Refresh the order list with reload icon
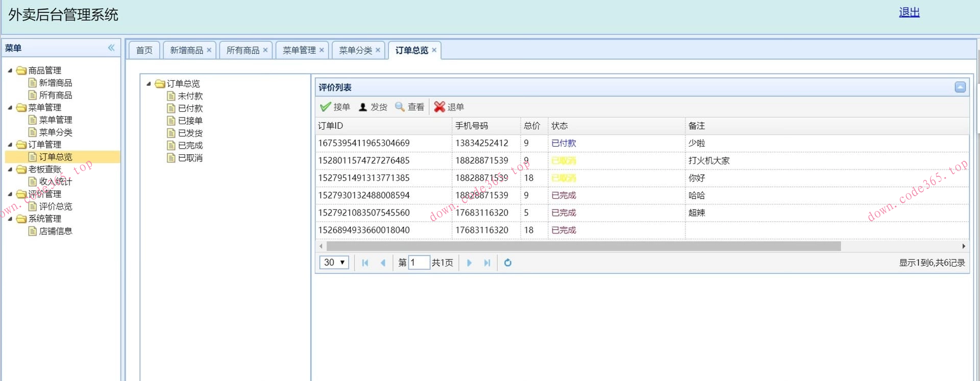 (507, 263)
